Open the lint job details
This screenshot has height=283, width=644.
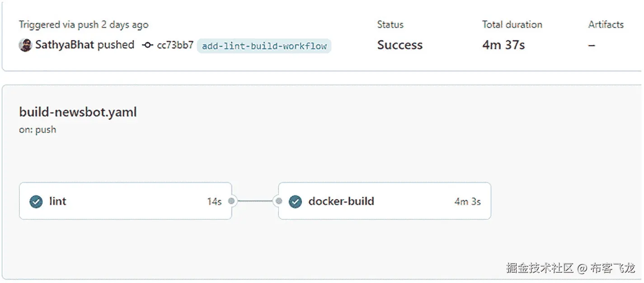click(x=58, y=201)
